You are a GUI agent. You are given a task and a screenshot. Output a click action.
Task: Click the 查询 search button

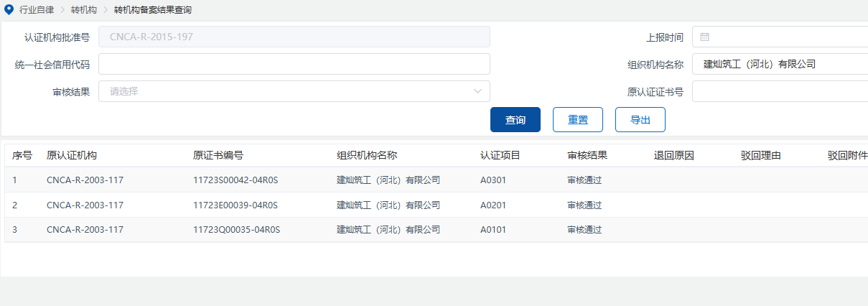point(515,120)
